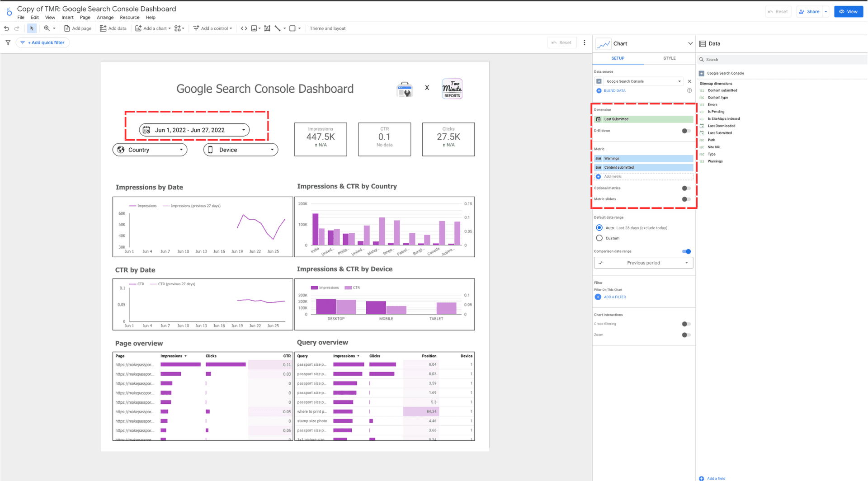Open the Country filter dropdown

[150, 150]
